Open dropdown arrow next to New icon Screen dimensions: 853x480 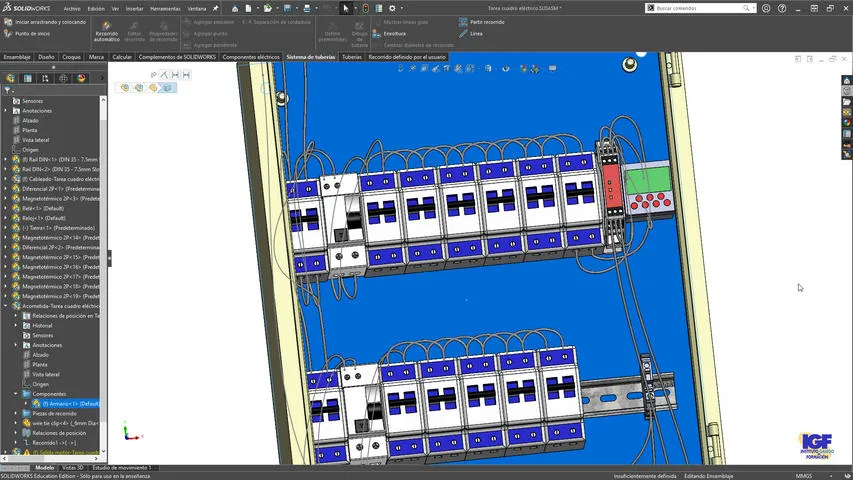coord(256,8)
